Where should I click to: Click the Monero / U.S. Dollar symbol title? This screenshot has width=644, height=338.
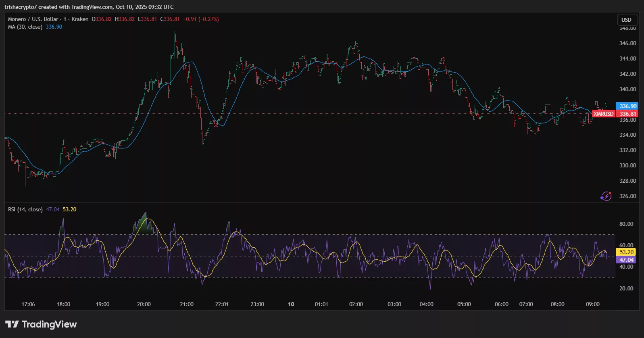pyautogui.click(x=33, y=19)
